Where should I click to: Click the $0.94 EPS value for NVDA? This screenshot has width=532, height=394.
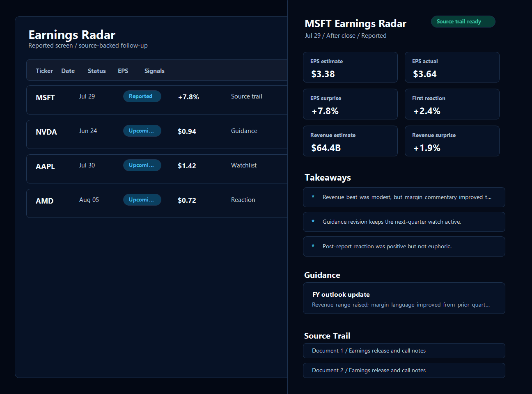tap(187, 131)
